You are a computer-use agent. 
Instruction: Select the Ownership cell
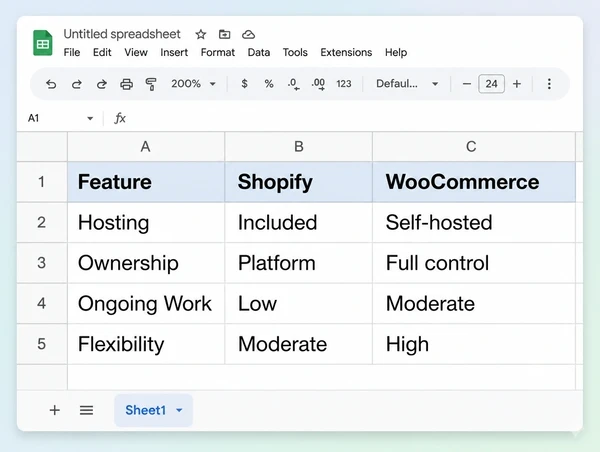pos(146,263)
